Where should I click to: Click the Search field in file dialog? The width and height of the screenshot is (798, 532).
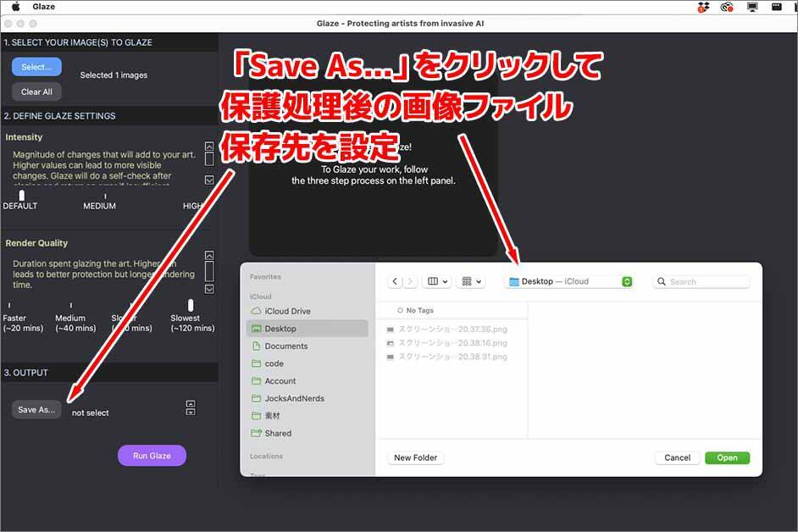tap(705, 281)
